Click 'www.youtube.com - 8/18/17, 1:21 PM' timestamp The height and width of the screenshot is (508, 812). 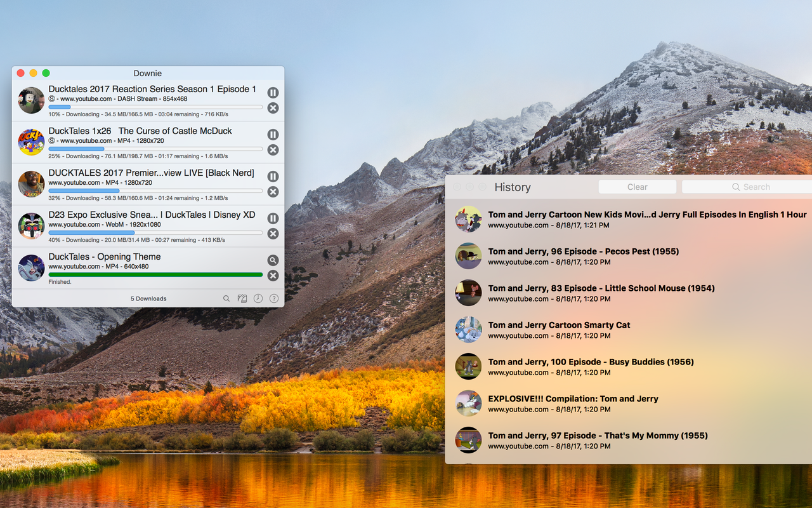click(549, 225)
